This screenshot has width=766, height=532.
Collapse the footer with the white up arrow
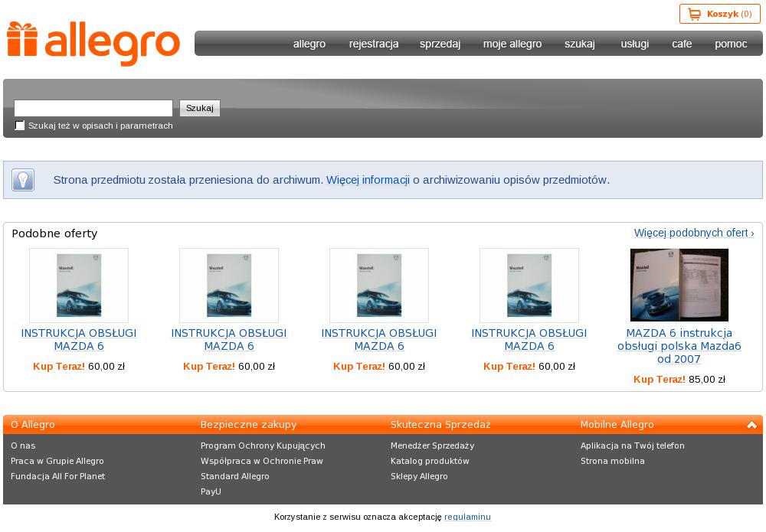752,425
